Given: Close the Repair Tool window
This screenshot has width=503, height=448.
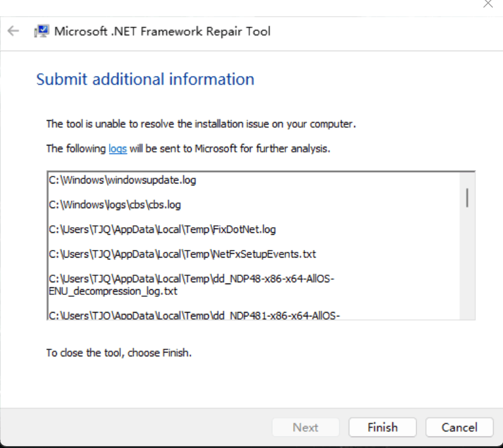Looking at the screenshot, I should click(x=488, y=4).
